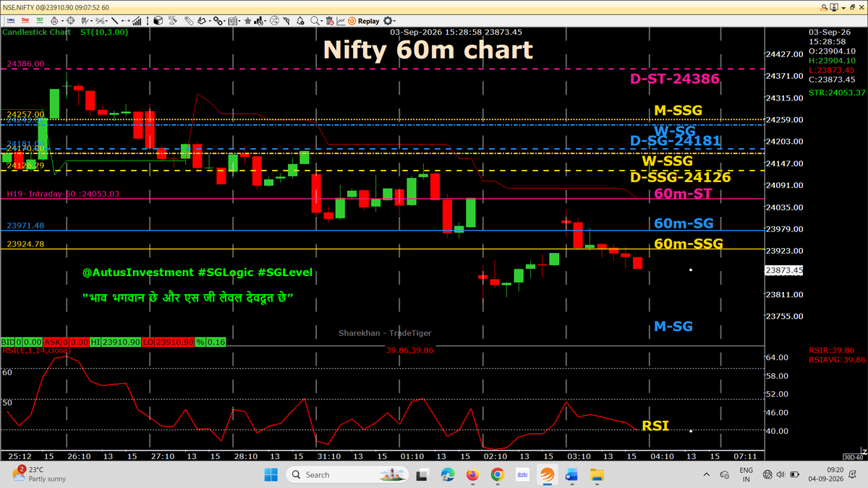Open File Explorer from the taskbar
Screen dimensions: 868x488
coord(597,475)
